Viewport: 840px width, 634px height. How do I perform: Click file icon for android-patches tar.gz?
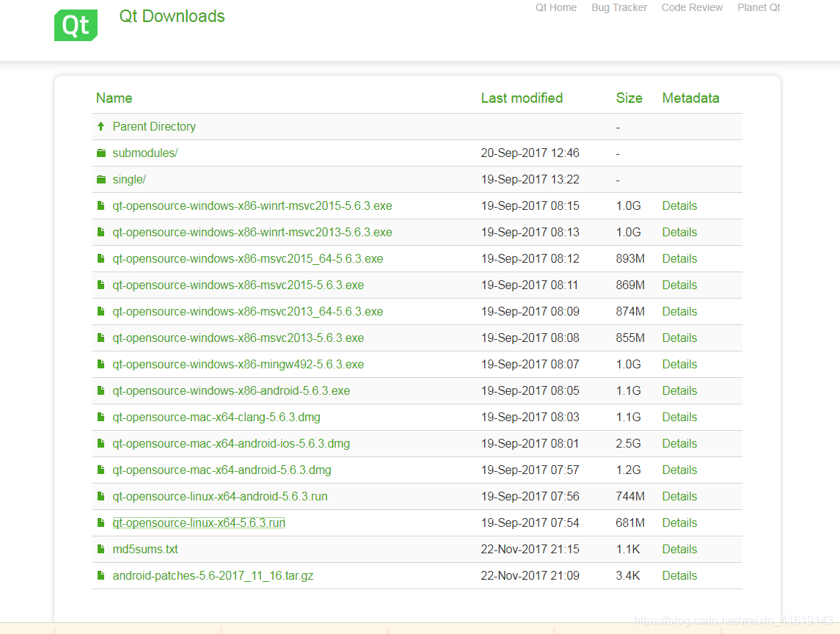click(101, 575)
